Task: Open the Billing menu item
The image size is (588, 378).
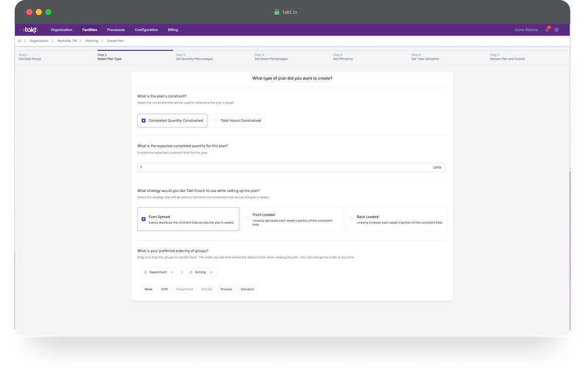Action: point(172,29)
